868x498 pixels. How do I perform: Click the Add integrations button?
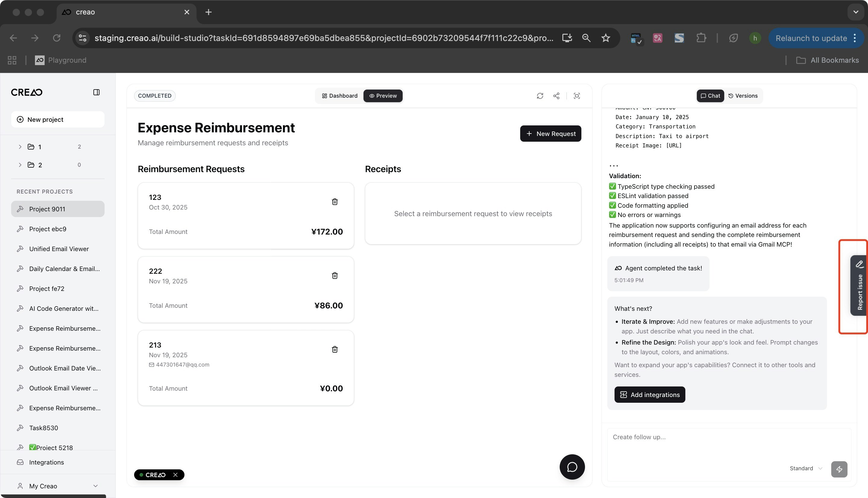click(649, 395)
